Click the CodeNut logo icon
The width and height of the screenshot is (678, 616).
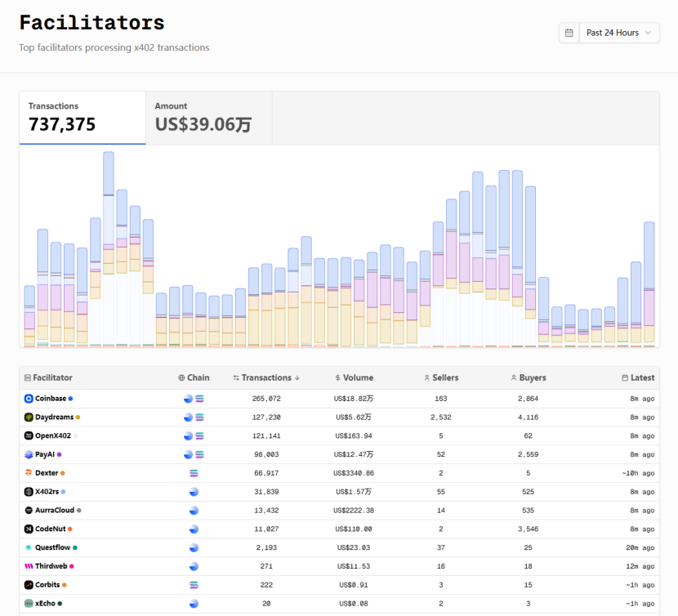29,529
